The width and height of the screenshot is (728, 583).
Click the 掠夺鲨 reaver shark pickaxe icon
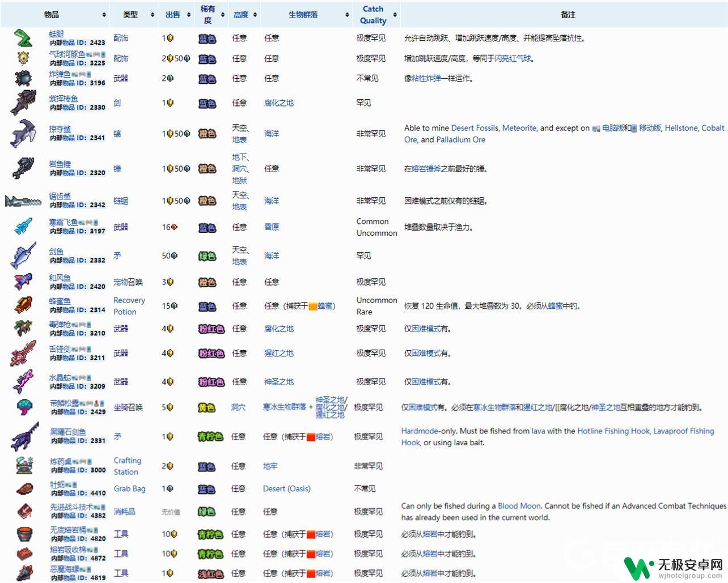[23, 134]
